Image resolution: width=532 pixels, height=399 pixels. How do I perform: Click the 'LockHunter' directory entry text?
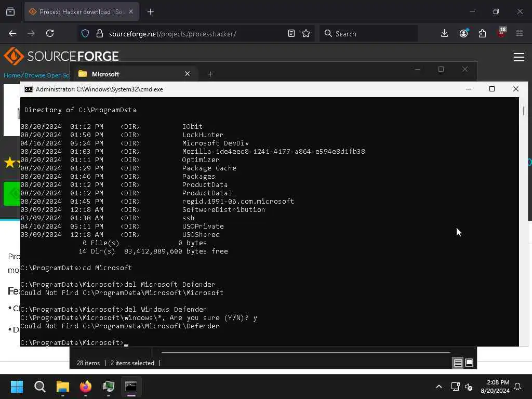click(x=203, y=135)
